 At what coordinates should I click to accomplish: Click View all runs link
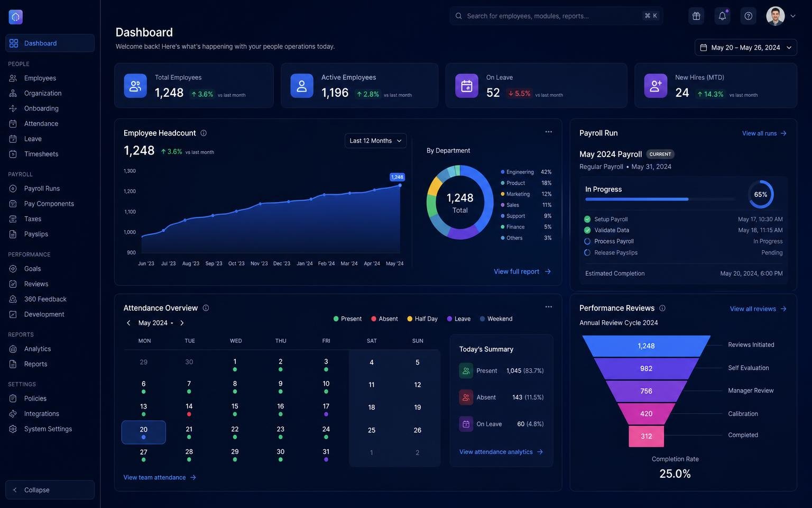tap(764, 133)
